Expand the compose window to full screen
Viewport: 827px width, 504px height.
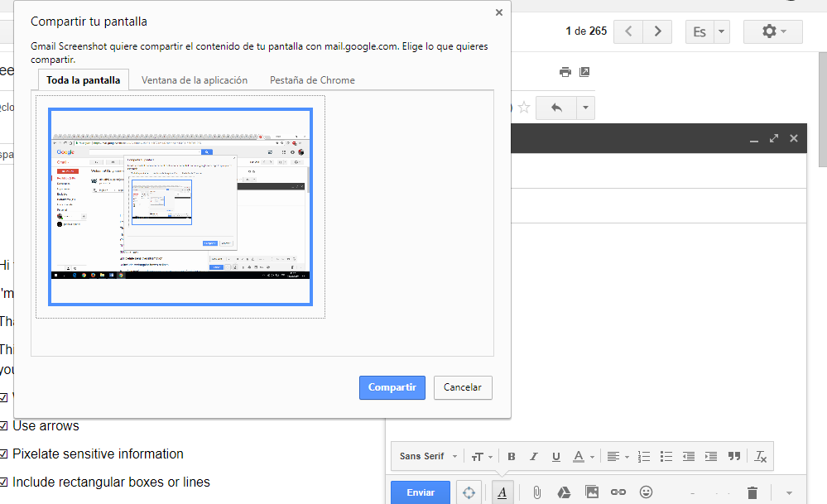point(774,138)
